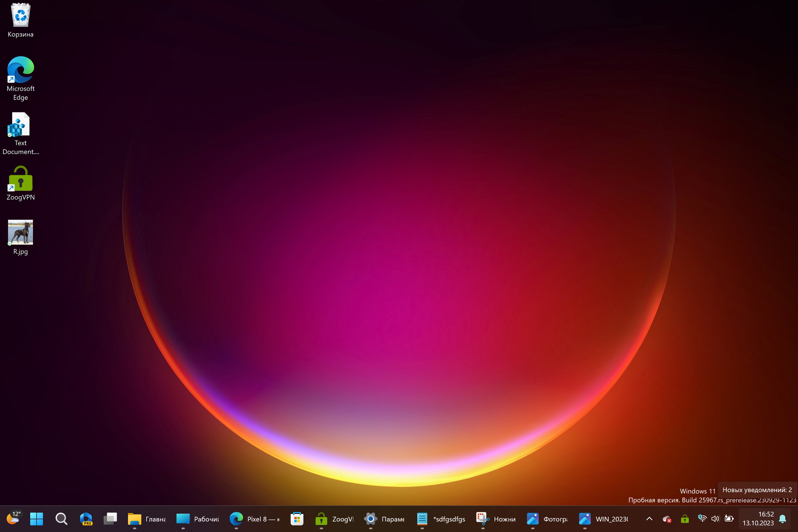Select the ZoogVPN desktop shortcut
798x532 pixels.
(20, 183)
